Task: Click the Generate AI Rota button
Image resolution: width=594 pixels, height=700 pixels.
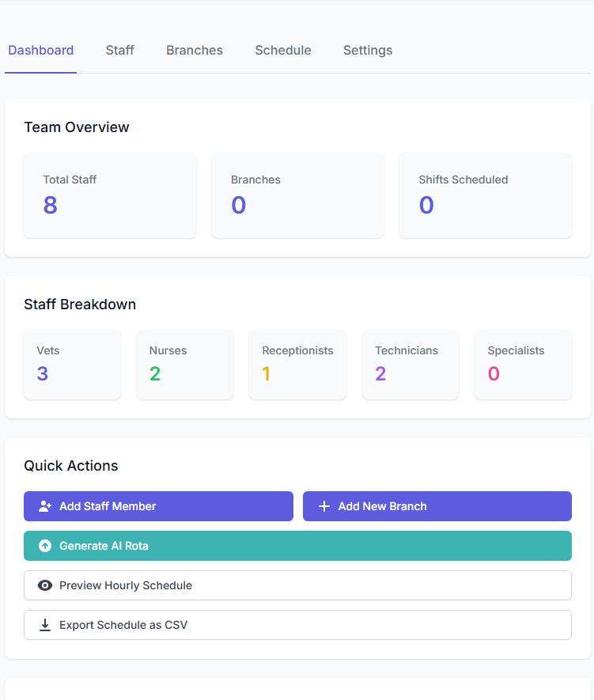Action: [297, 546]
